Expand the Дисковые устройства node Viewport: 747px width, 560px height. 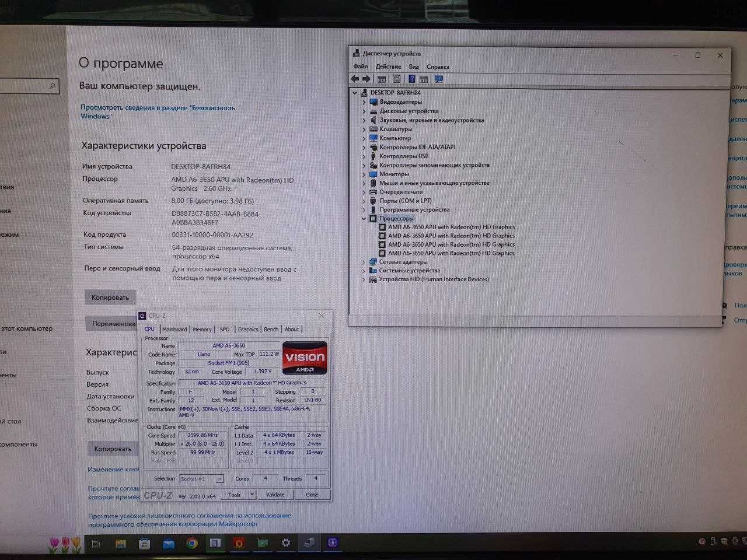coord(364,111)
